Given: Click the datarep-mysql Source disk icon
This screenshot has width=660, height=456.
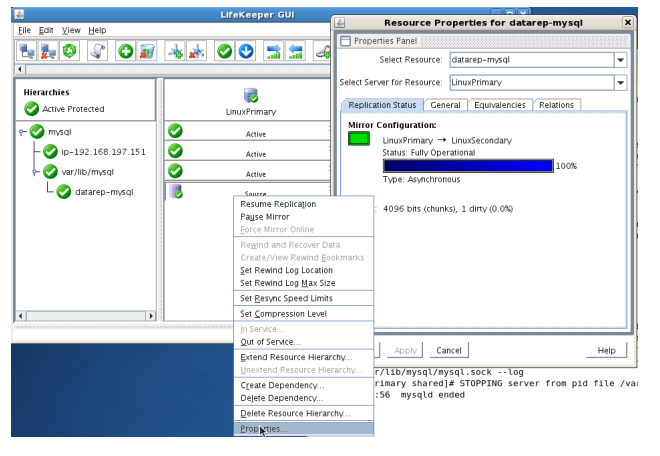Looking at the screenshot, I should 176,191.
